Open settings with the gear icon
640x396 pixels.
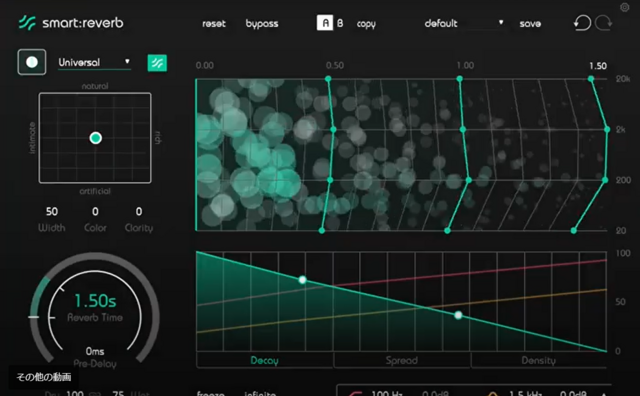point(624,7)
